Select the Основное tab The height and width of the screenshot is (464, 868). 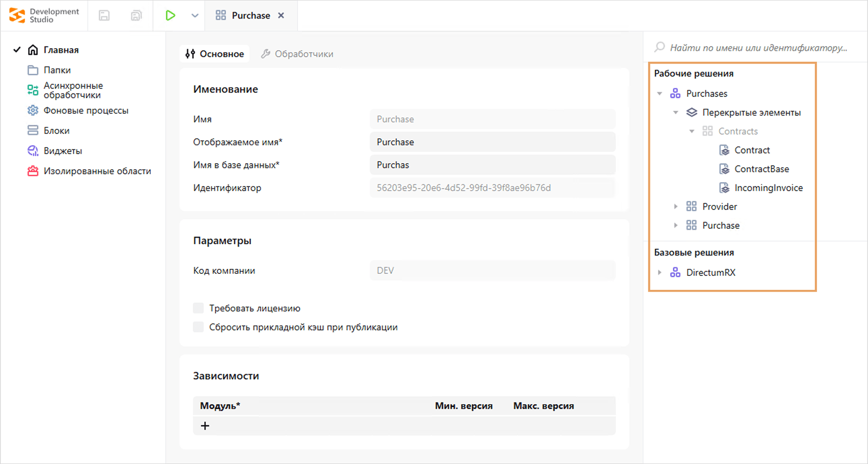pyautogui.click(x=215, y=54)
